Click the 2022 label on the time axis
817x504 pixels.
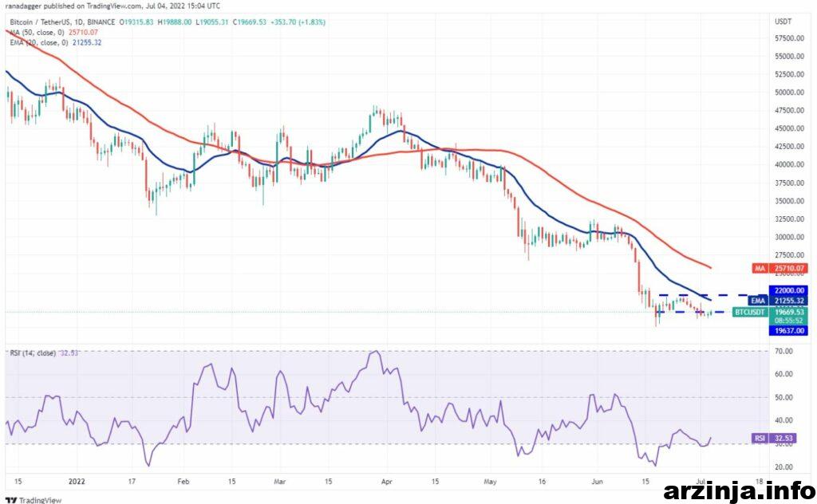click(77, 482)
